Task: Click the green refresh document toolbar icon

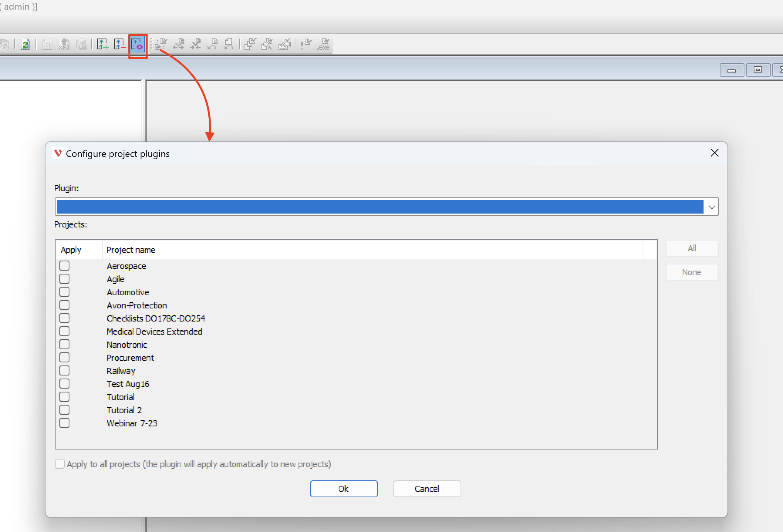Action: [25, 44]
